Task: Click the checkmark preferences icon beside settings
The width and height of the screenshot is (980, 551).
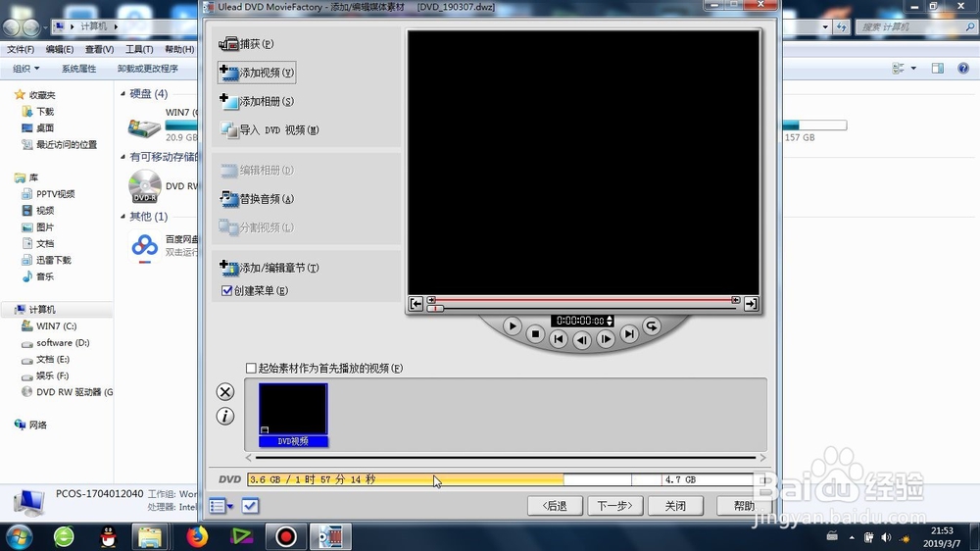Action: (250, 505)
